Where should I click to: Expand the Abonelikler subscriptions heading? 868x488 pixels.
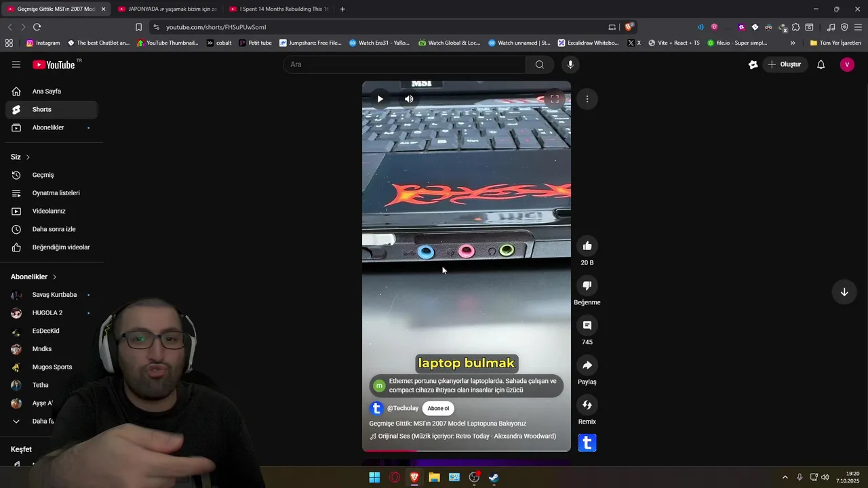tap(34, 277)
